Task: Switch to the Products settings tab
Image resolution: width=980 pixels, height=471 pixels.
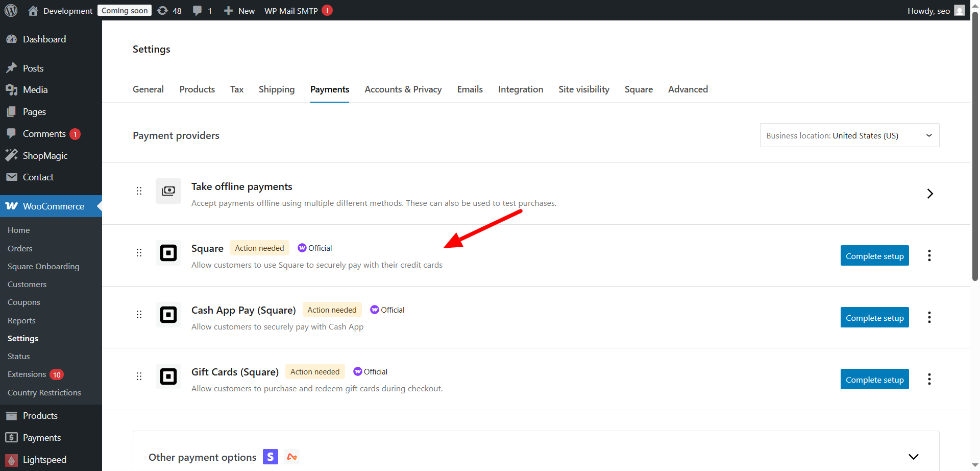Action: point(197,89)
